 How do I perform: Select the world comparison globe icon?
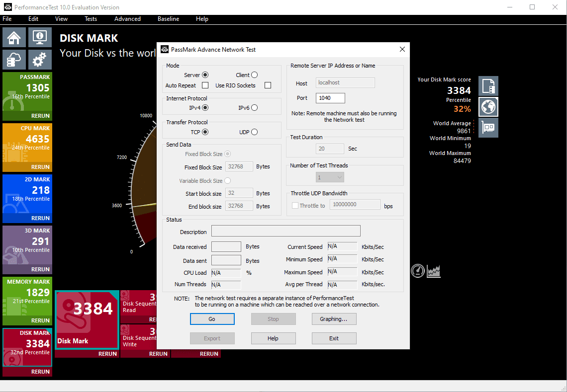point(488,107)
